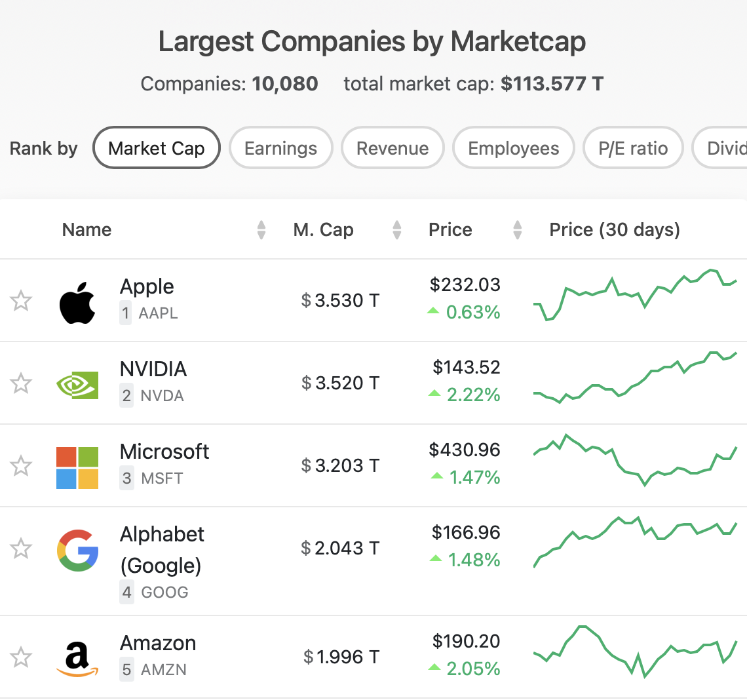The height and width of the screenshot is (700, 747).
Task: Toggle favorite star for Apple
Action: (21, 301)
